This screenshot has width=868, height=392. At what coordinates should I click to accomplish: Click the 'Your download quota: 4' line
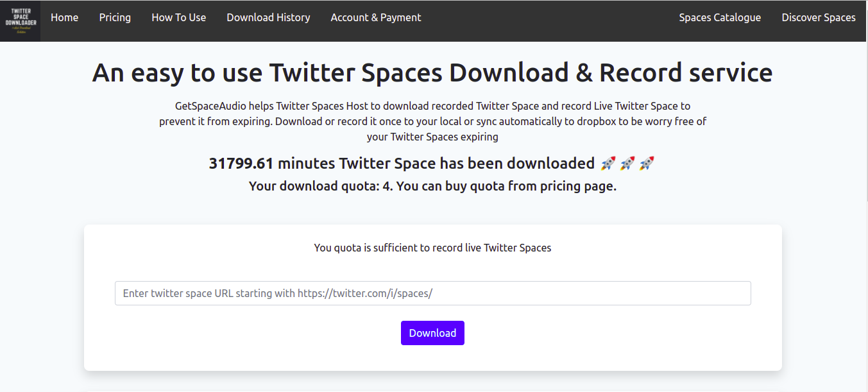click(432, 187)
